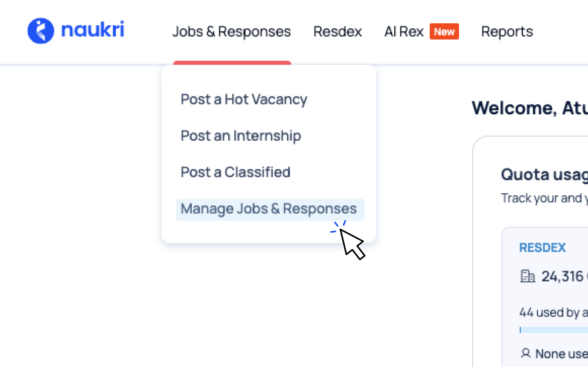588x367 pixels.
Task: Open the AI Rex menu item
Action: tap(404, 31)
